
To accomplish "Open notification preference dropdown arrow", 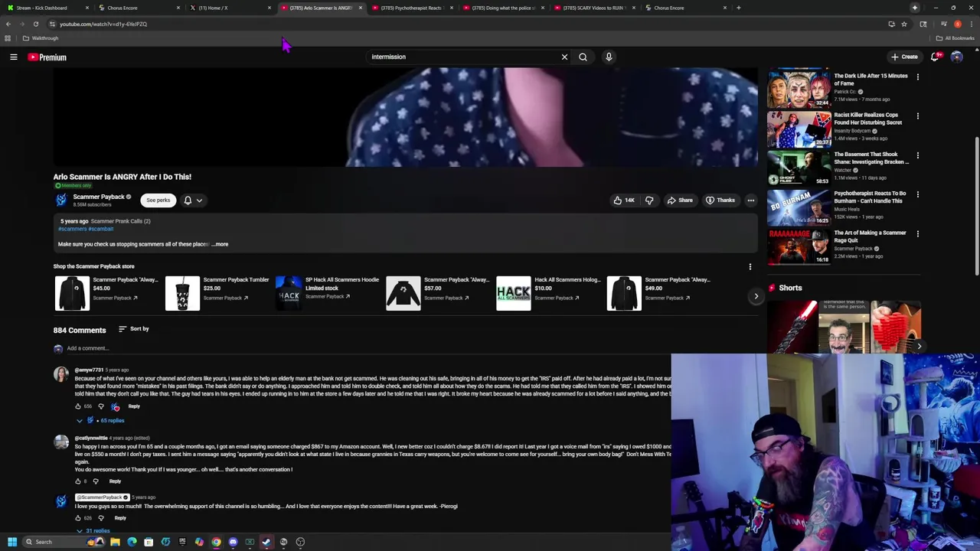I will pos(199,201).
